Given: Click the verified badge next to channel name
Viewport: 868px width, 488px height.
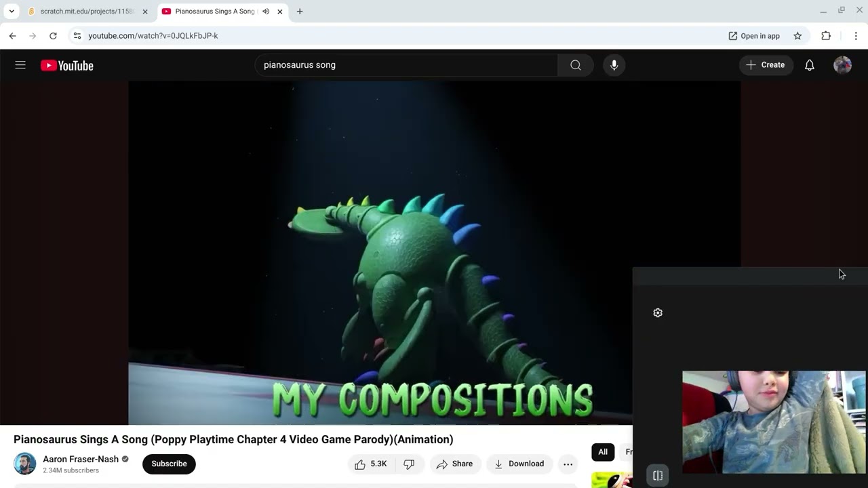Looking at the screenshot, I should [x=125, y=460].
